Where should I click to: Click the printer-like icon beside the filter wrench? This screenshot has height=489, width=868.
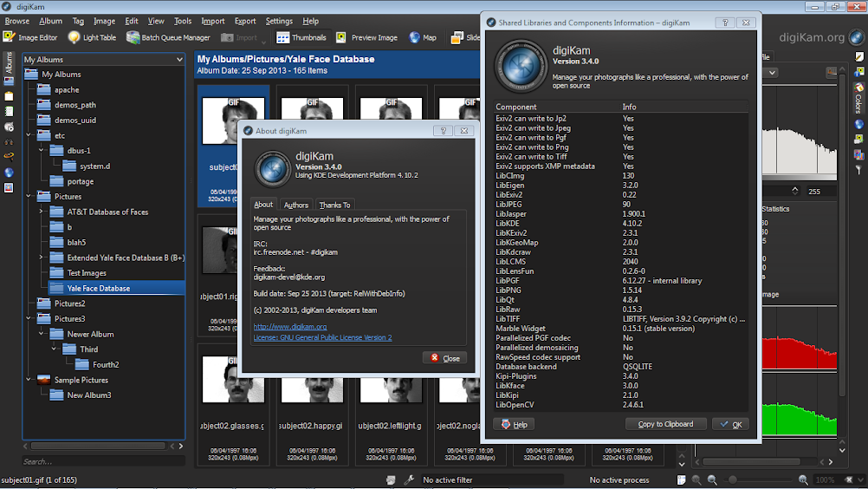[x=391, y=479]
